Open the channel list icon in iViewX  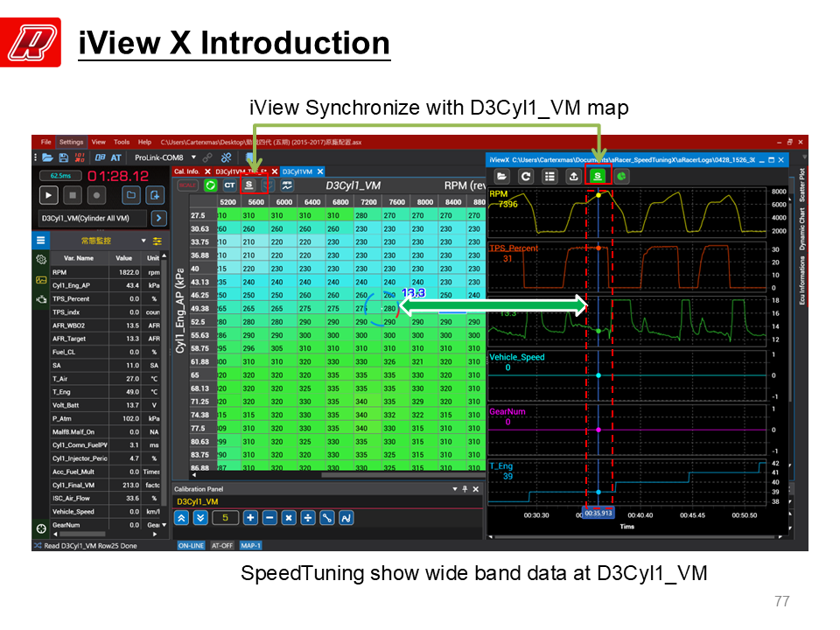click(x=549, y=176)
